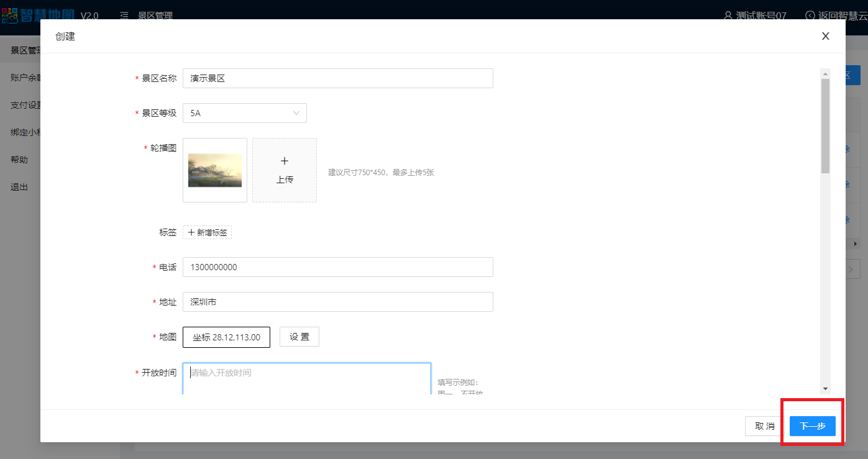Expand the 景区等级 5A dropdown

[245, 113]
